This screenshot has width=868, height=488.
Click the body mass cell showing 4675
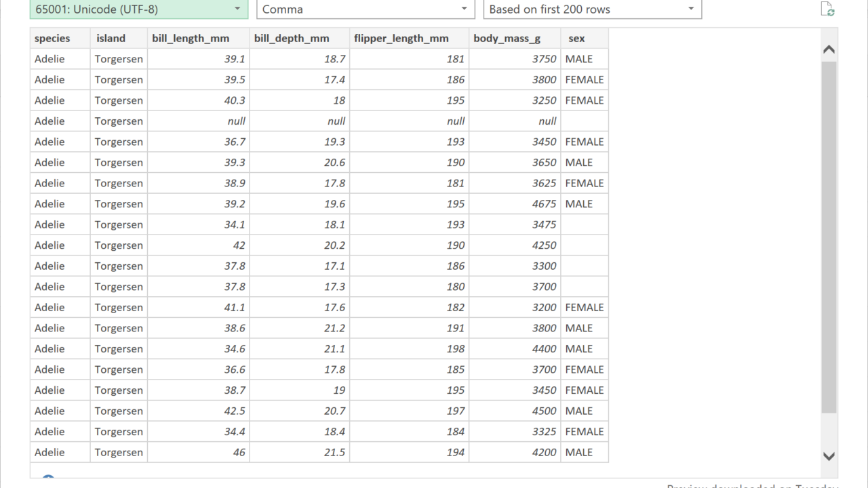point(514,204)
